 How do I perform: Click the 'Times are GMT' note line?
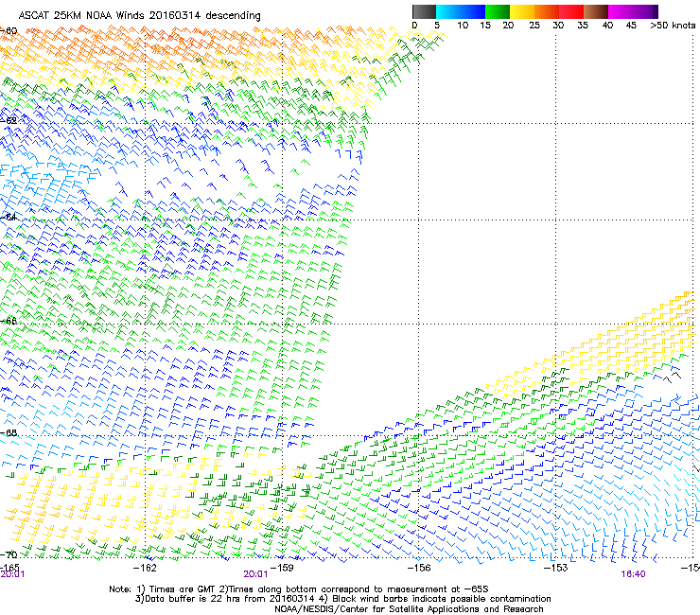[299, 589]
